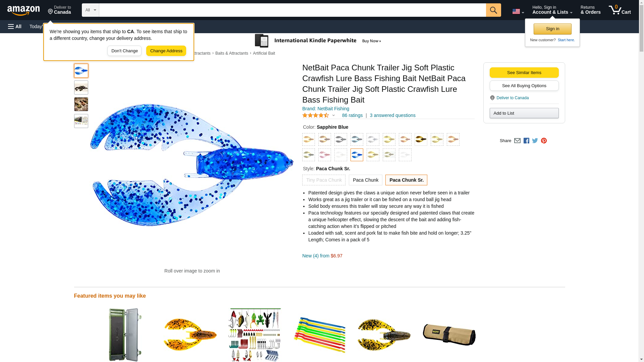Select the Paca Chunk style option
Viewport: 644px width, 362px height.
(365, 180)
